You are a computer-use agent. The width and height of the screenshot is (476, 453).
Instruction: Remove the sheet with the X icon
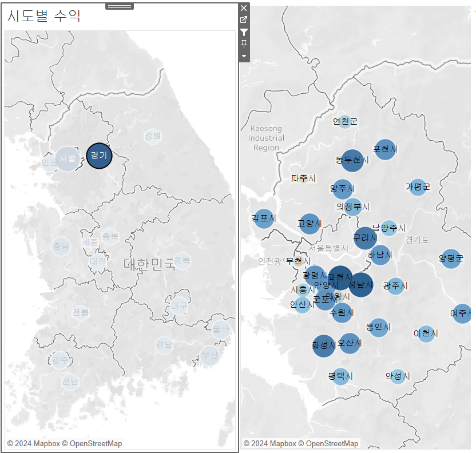pos(244,8)
